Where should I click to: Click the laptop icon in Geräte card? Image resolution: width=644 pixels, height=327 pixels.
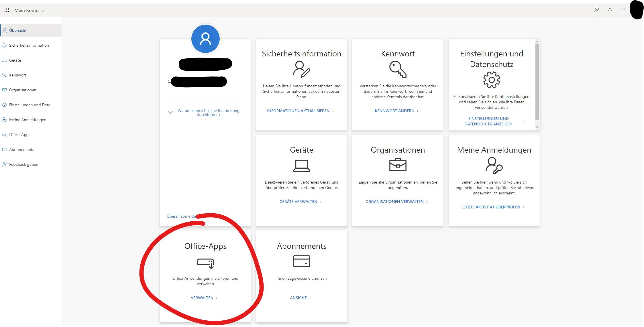(x=301, y=166)
